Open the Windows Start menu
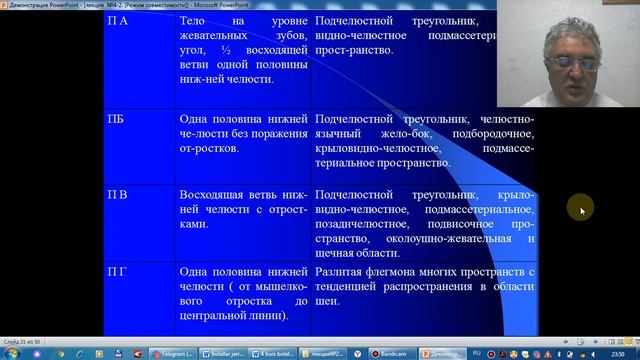640x360 pixels. 12,353
